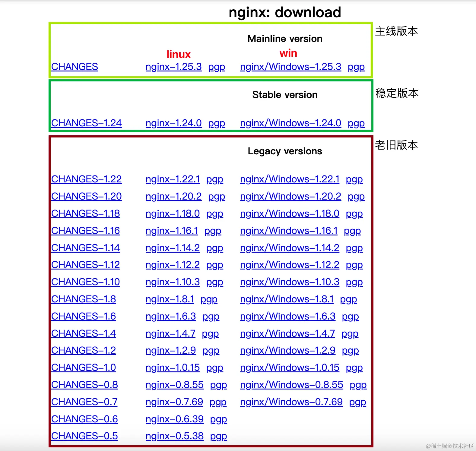The width and height of the screenshot is (476, 451).
Task: Download nginx-1.18.0
Action: click(x=173, y=213)
